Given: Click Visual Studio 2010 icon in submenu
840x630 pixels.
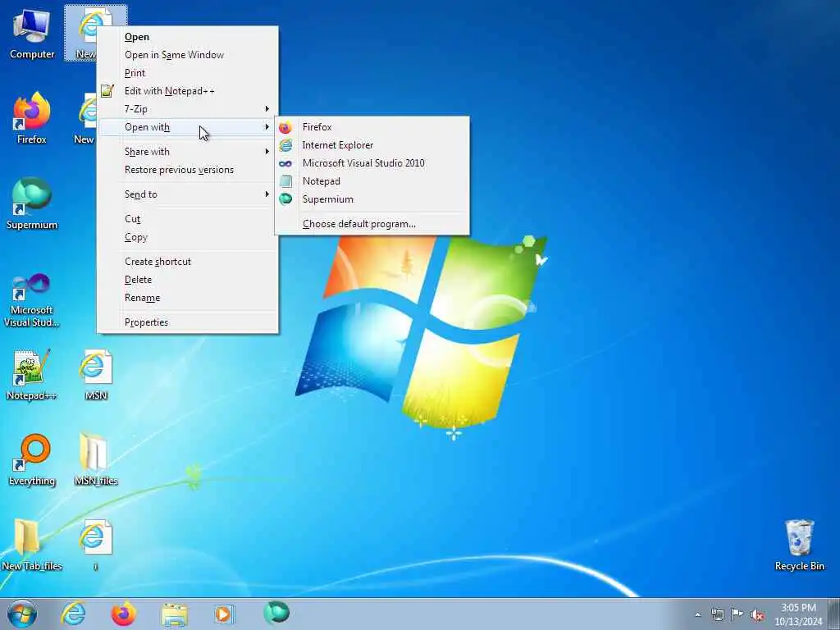Looking at the screenshot, I should tap(285, 163).
